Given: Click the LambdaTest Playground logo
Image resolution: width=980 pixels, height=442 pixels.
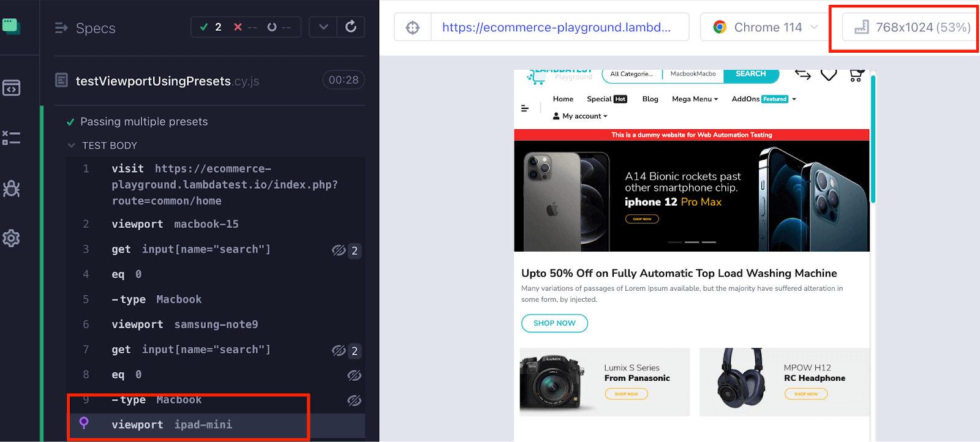Looking at the screenshot, I should [559, 76].
